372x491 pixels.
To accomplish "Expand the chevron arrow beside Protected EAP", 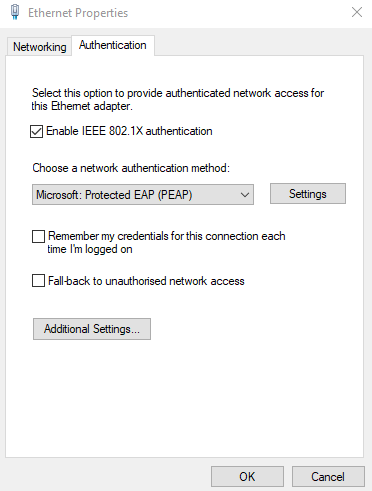I will click(245, 195).
